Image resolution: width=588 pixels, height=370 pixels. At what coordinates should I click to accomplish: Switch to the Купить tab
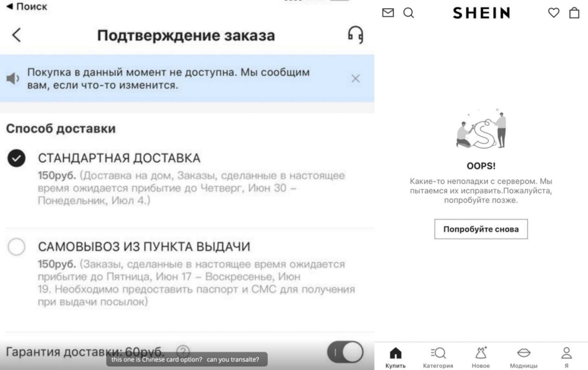tap(396, 357)
